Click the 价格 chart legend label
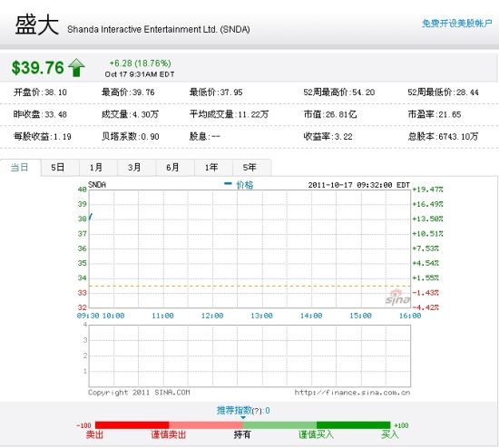This screenshot has width=499, height=448. click(245, 185)
